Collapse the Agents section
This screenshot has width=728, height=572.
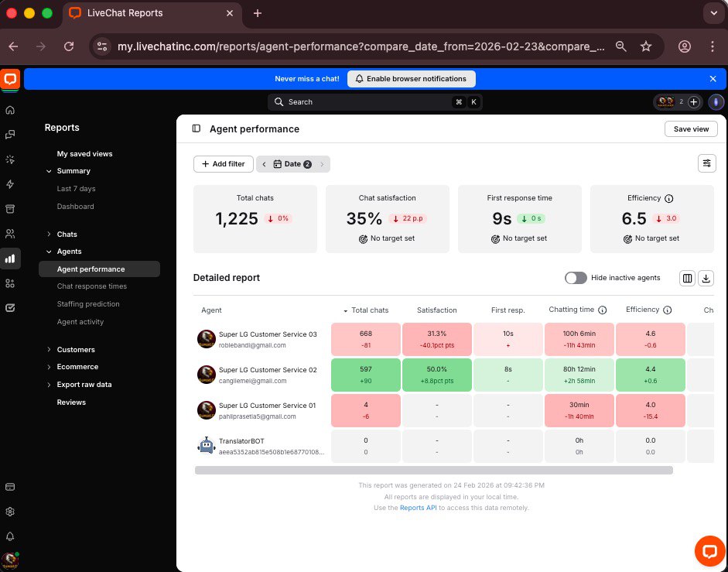(49, 252)
